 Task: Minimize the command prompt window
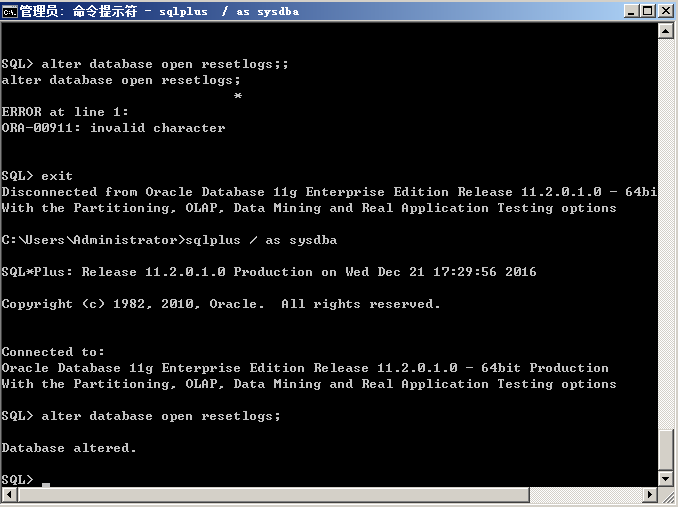tap(632, 11)
